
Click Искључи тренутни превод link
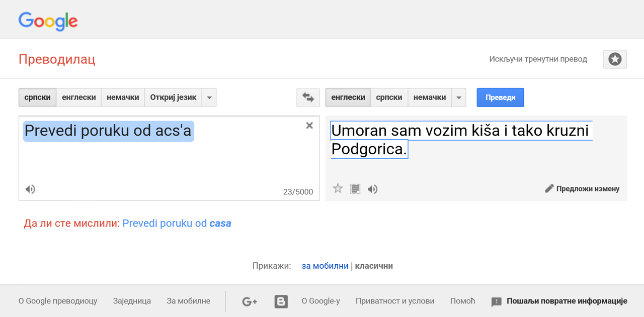[538, 59]
